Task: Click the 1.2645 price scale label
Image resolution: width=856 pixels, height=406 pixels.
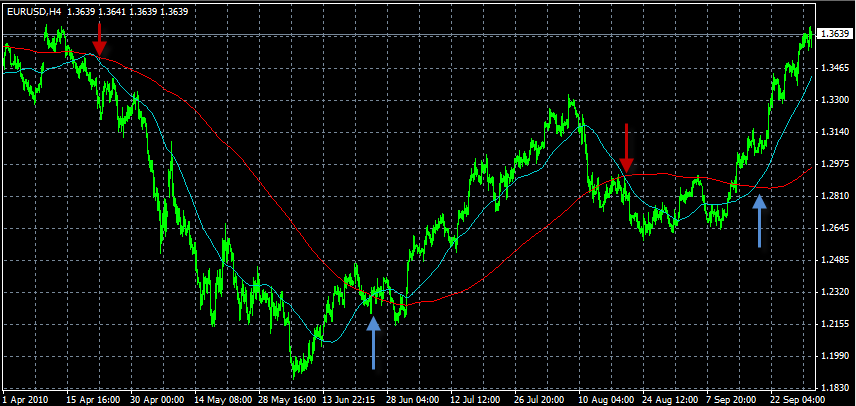Action: pos(834,229)
